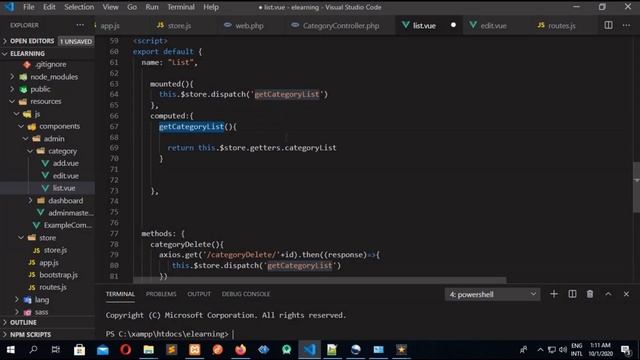
Task: Open XAMPP control panel from taskbar
Action: pyautogui.click(x=194, y=350)
